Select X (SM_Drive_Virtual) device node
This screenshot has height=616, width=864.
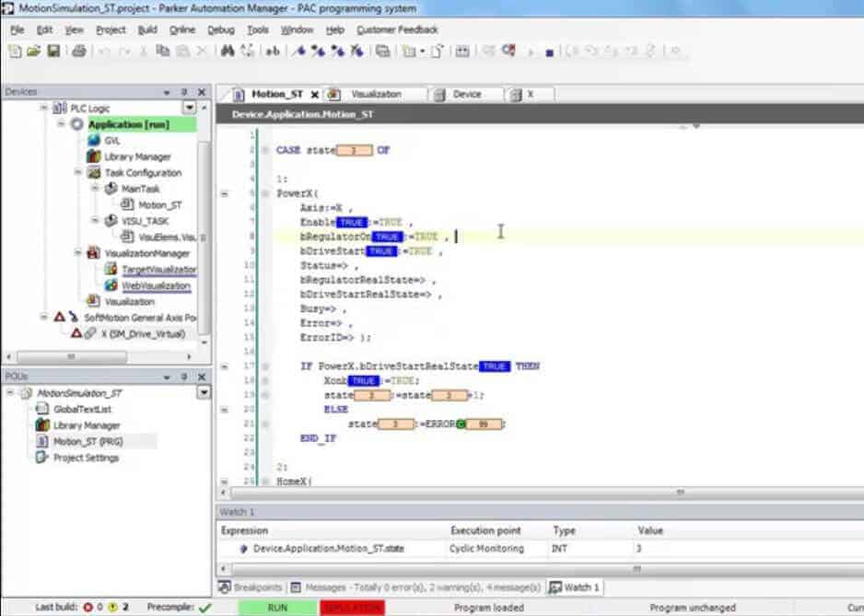click(x=144, y=334)
